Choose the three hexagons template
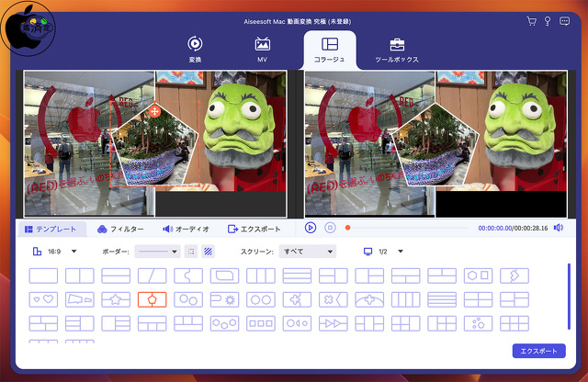 (x=224, y=323)
